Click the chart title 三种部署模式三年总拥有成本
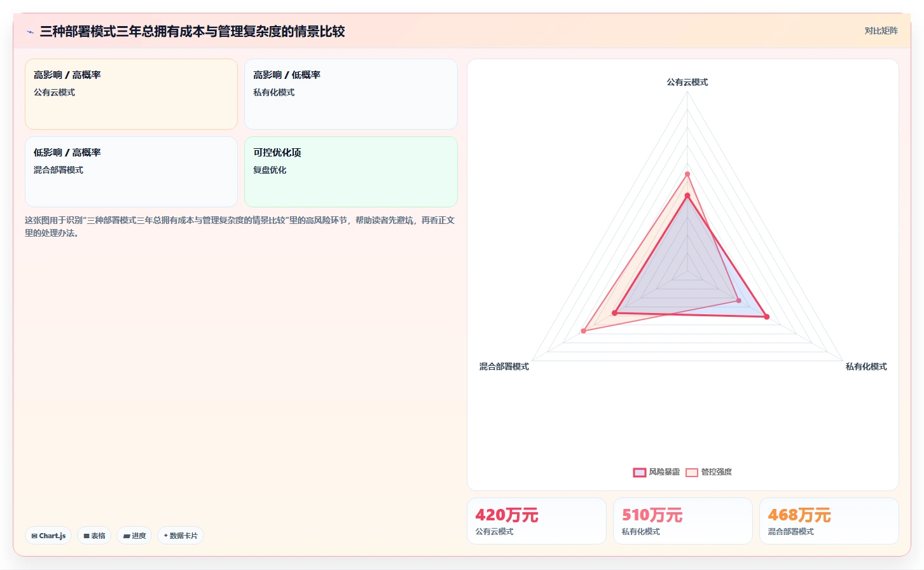Viewport: 924px width, 570px height. [192, 31]
